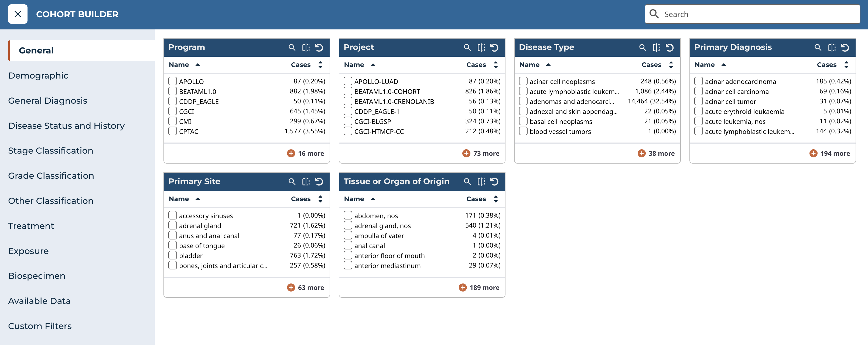
Task: Click the search icon in Program card
Action: 292,48
